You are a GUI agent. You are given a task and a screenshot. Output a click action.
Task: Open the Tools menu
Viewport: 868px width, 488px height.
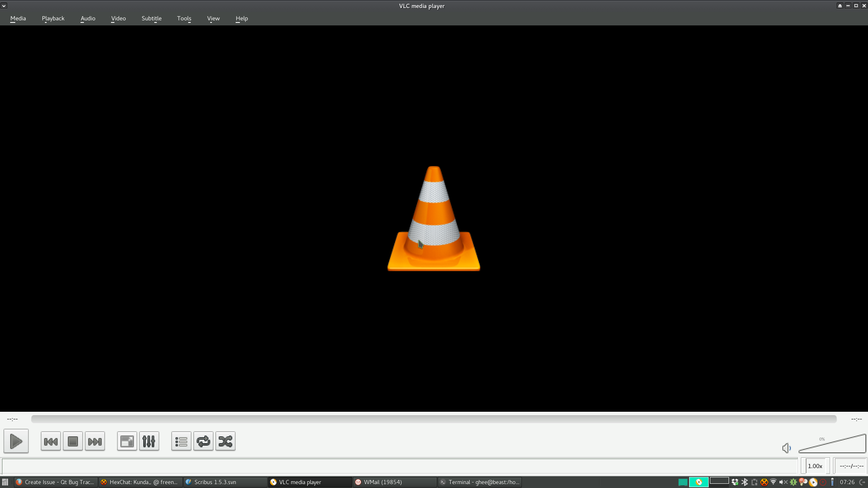184,19
